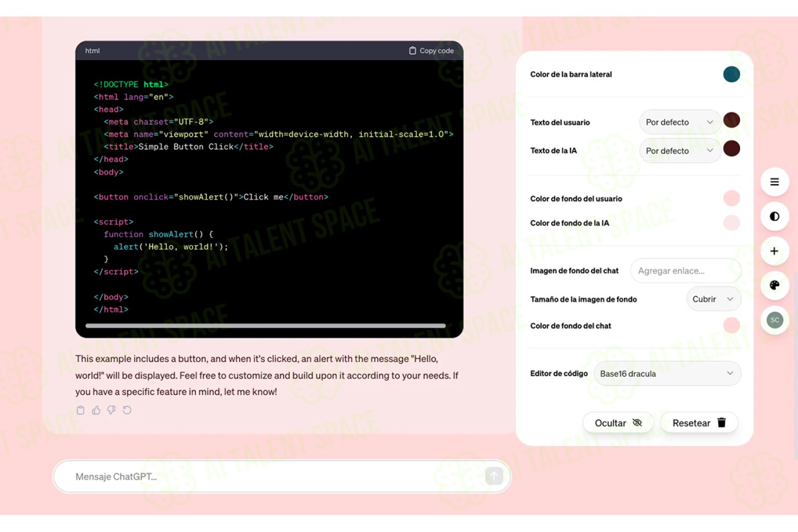This screenshot has height=532, width=798.
Task: Click the alert('Hello, world!') code line
Action: click(171, 247)
